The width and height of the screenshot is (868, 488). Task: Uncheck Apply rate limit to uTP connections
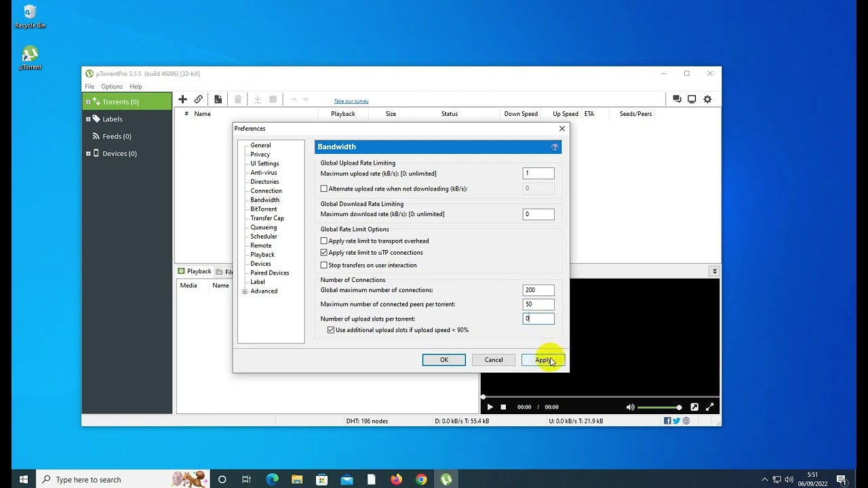pos(323,252)
